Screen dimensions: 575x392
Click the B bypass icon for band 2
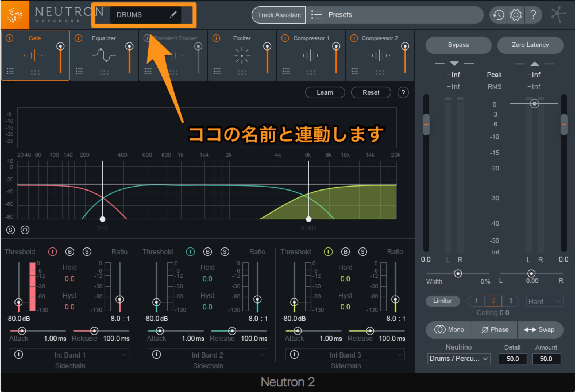point(208,252)
